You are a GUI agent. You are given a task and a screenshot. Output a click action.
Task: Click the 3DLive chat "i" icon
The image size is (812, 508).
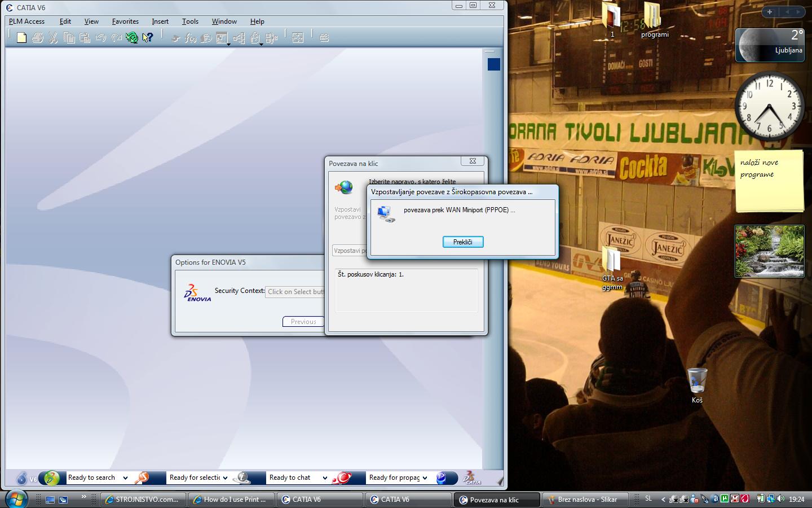point(242,478)
